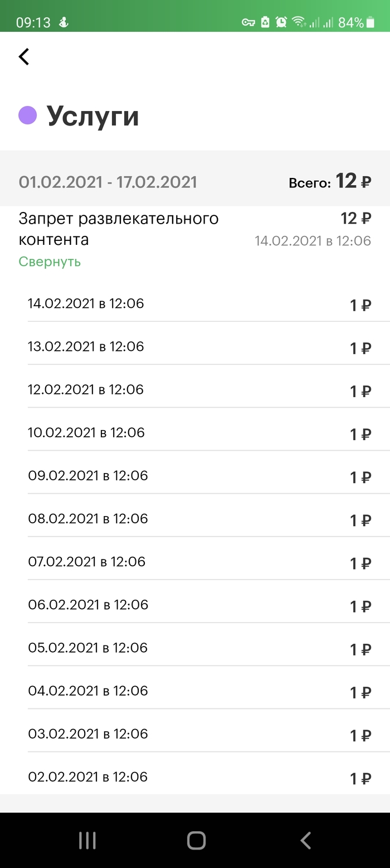Open the Запрет развлекательного контента service
This screenshot has height=868, width=390.
[x=118, y=229]
